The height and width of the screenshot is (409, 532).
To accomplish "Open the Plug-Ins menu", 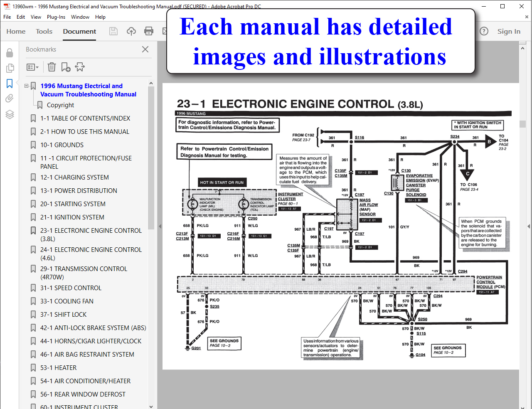I will point(56,17).
